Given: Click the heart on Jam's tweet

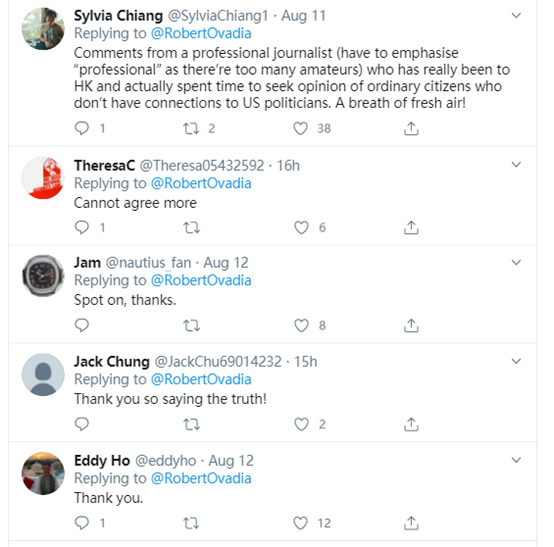Looking at the screenshot, I should pos(301,325).
